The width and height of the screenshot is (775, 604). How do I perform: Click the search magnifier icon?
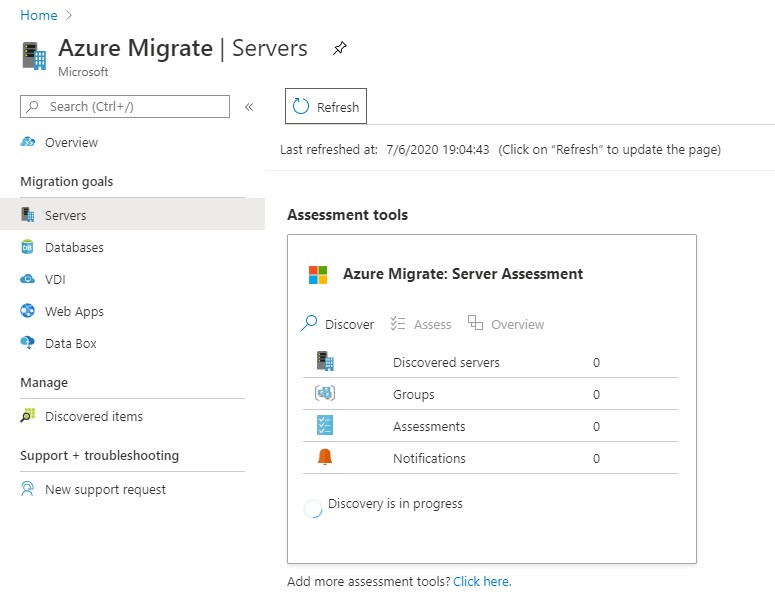click(x=33, y=106)
